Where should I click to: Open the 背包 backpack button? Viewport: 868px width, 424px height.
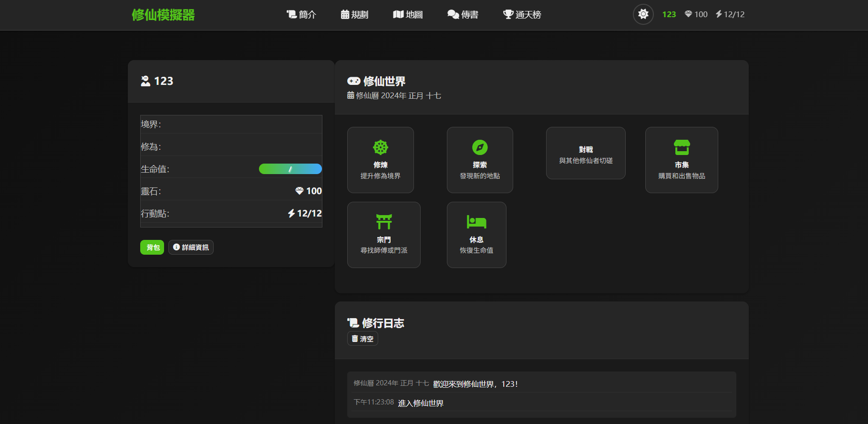(x=152, y=247)
